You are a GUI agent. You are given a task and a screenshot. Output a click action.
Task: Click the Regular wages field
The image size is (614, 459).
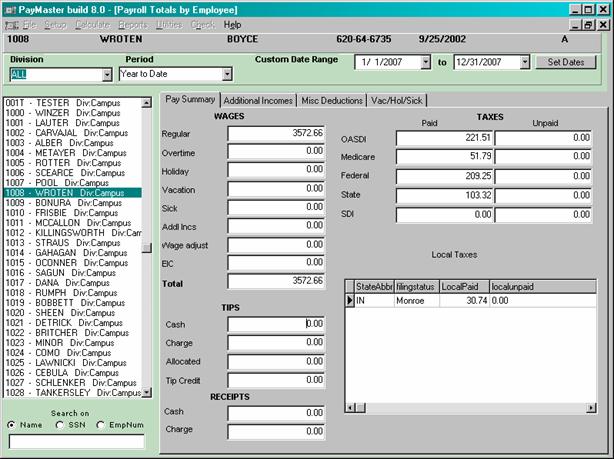[x=276, y=134]
